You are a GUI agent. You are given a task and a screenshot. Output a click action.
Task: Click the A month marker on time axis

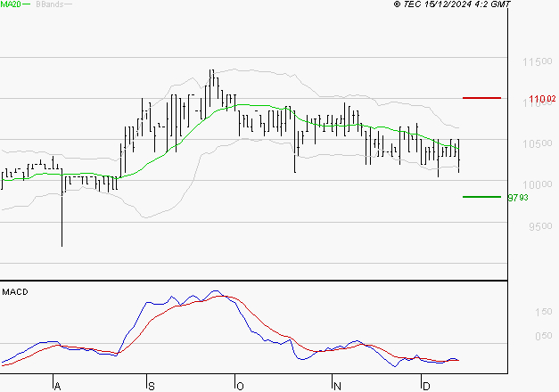pyautogui.click(x=57, y=386)
